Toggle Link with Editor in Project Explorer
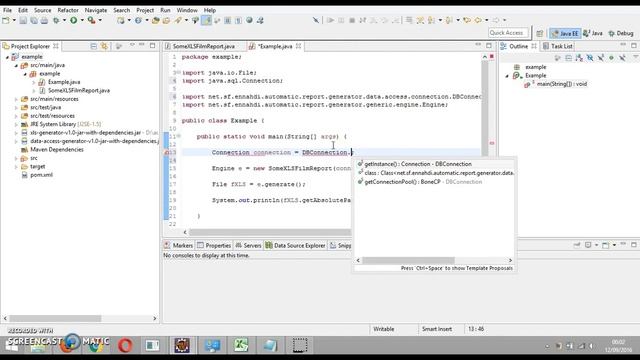Image resolution: width=640 pixels, height=360 pixels. point(104,46)
